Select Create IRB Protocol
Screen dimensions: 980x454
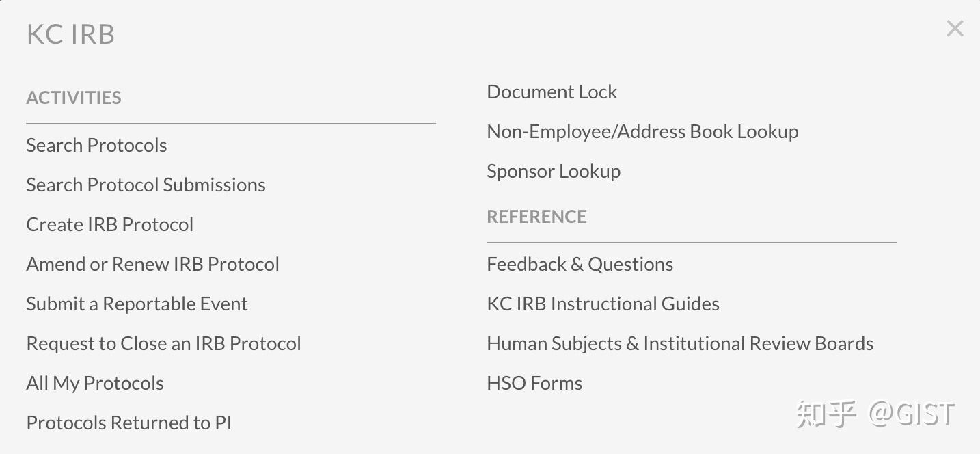[109, 224]
